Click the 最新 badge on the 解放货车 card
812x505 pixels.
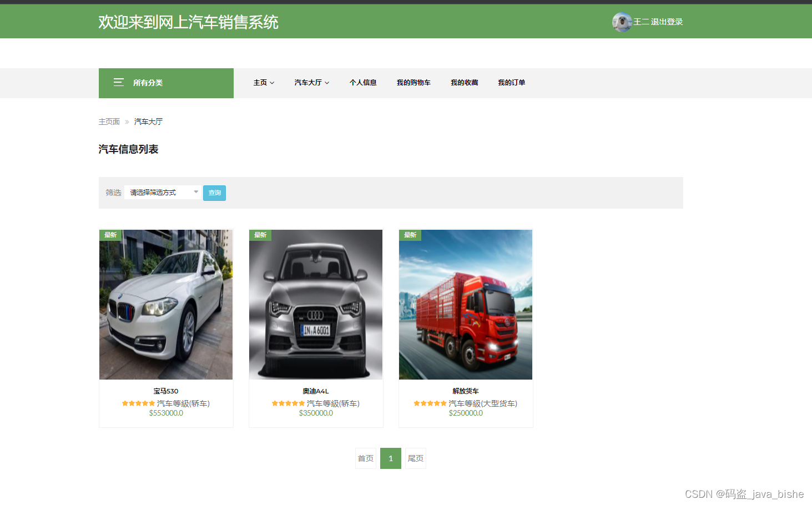click(x=410, y=235)
